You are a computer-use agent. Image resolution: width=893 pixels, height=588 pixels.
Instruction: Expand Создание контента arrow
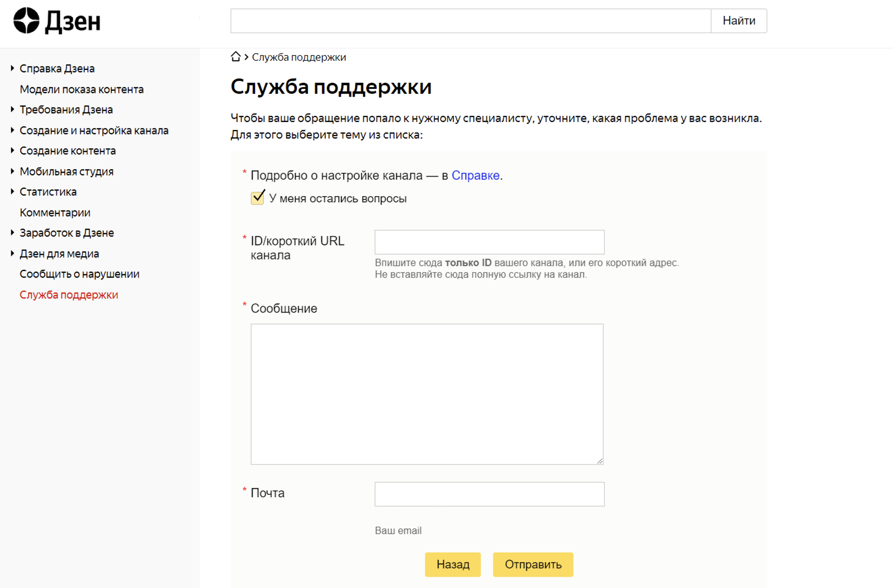coord(12,151)
